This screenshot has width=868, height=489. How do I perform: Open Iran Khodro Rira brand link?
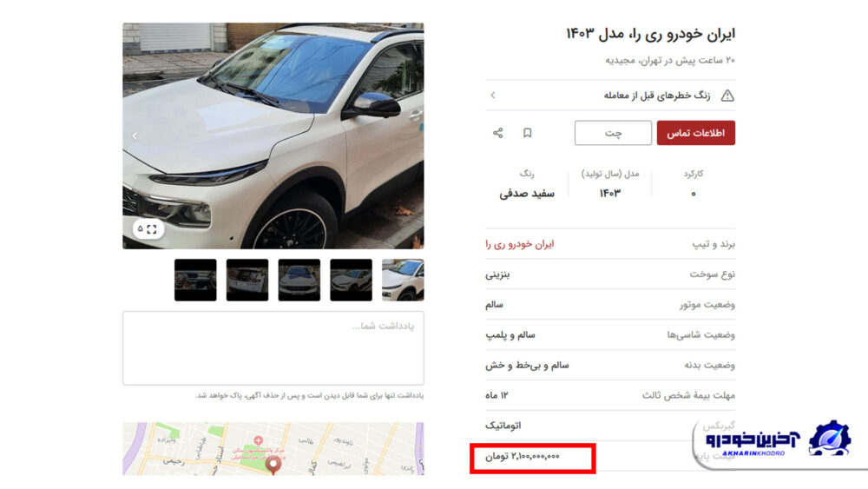[x=520, y=244]
